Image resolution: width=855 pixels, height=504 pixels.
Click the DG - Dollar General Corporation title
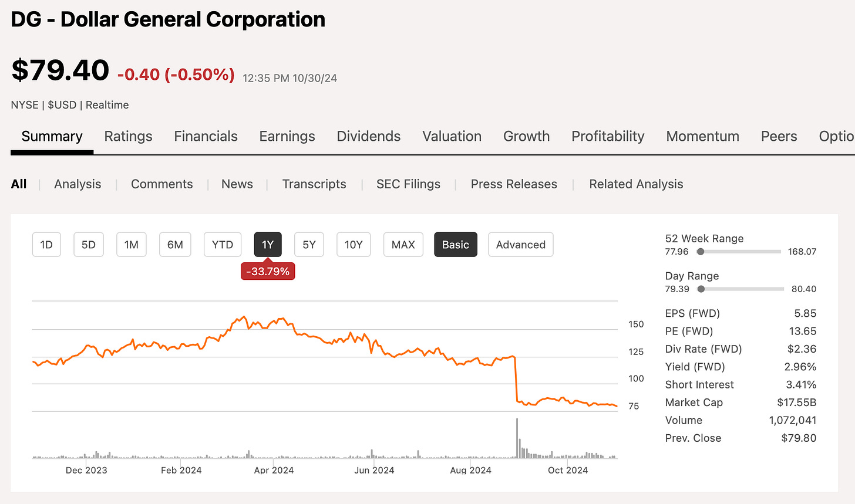point(168,19)
